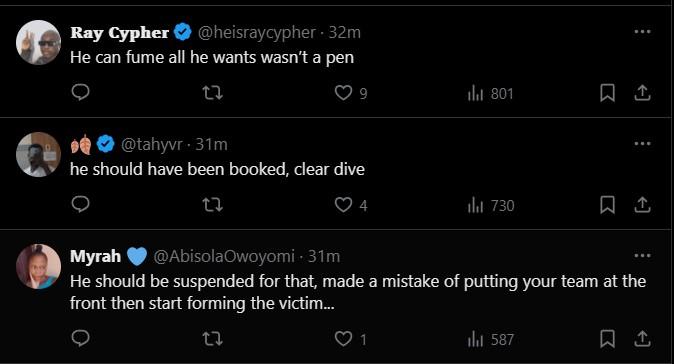Like Ray Cypher's tweet with 9 likes
674x364 pixels.
click(351, 93)
